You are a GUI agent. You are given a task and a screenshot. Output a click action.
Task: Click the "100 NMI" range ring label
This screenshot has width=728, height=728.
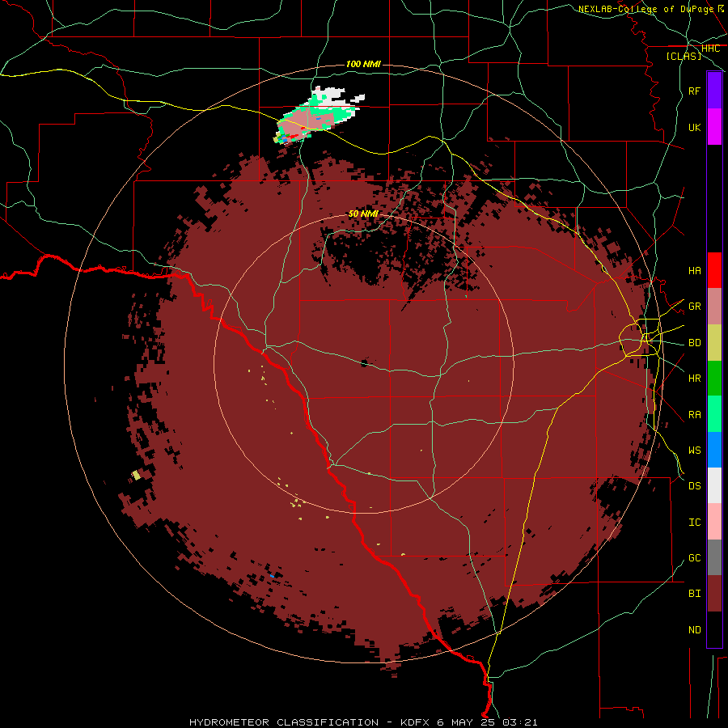click(363, 64)
